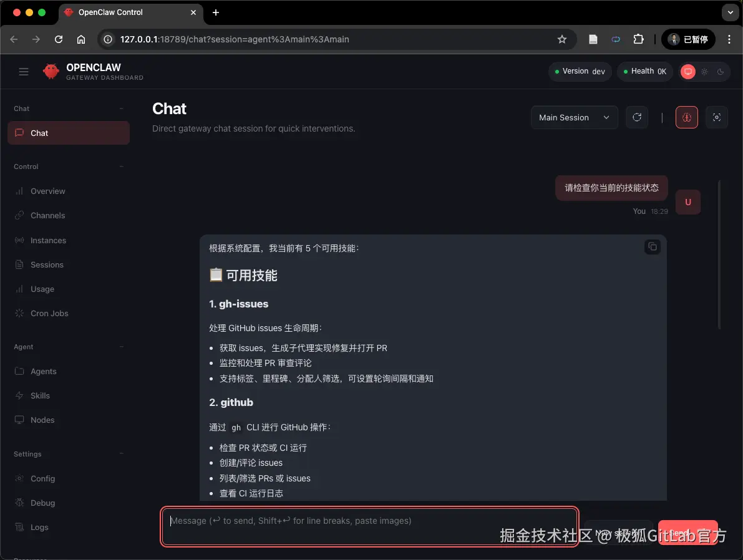Go forward with browser forward arrow
The height and width of the screenshot is (560, 743).
(36, 39)
